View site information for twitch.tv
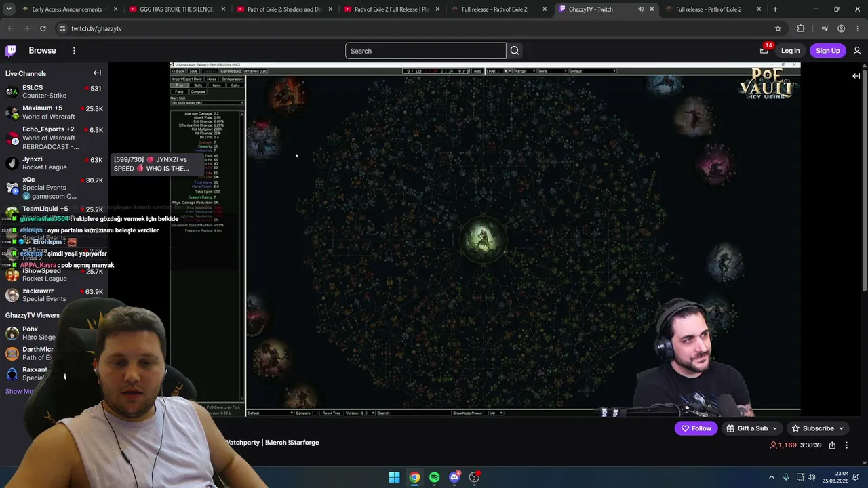The width and height of the screenshot is (868, 488). point(62,28)
